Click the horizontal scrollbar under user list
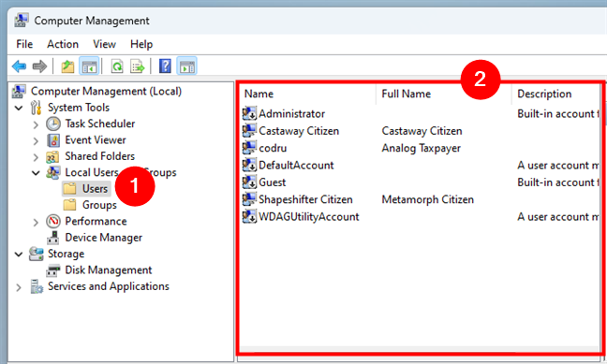The width and height of the screenshot is (607, 364). (x=420, y=348)
